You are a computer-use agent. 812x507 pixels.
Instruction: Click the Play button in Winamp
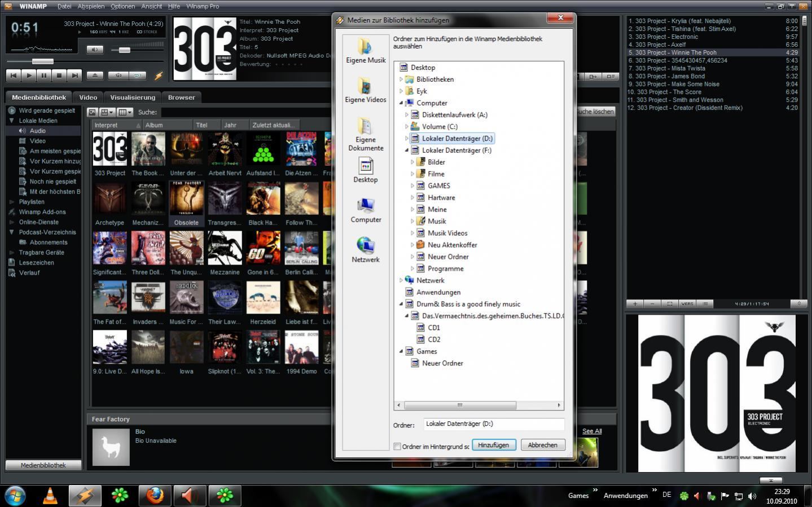point(29,75)
